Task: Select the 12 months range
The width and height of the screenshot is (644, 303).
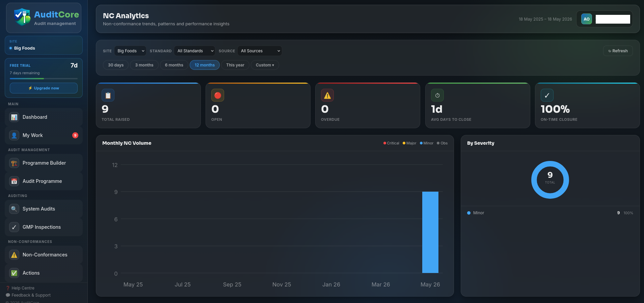Action: coord(205,65)
